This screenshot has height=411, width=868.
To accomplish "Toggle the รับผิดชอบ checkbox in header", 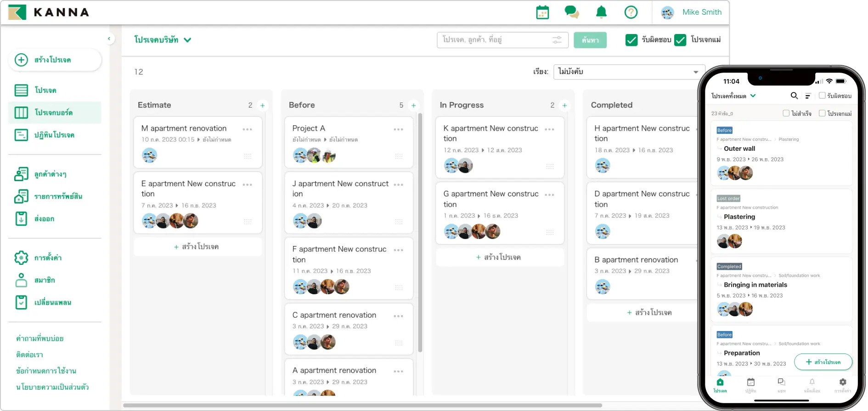I will coord(631,40).
